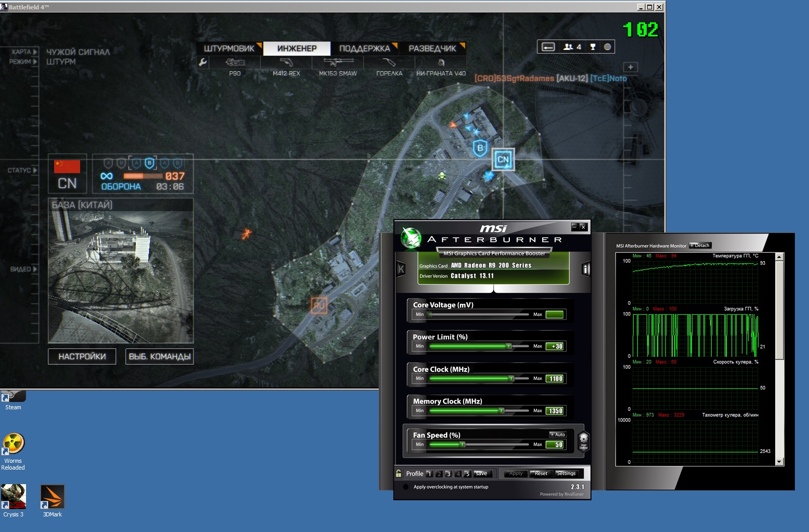The width and height of the screenshot is (809, 532).
Task: Click the plus zoom button on map
Action: 630,67
